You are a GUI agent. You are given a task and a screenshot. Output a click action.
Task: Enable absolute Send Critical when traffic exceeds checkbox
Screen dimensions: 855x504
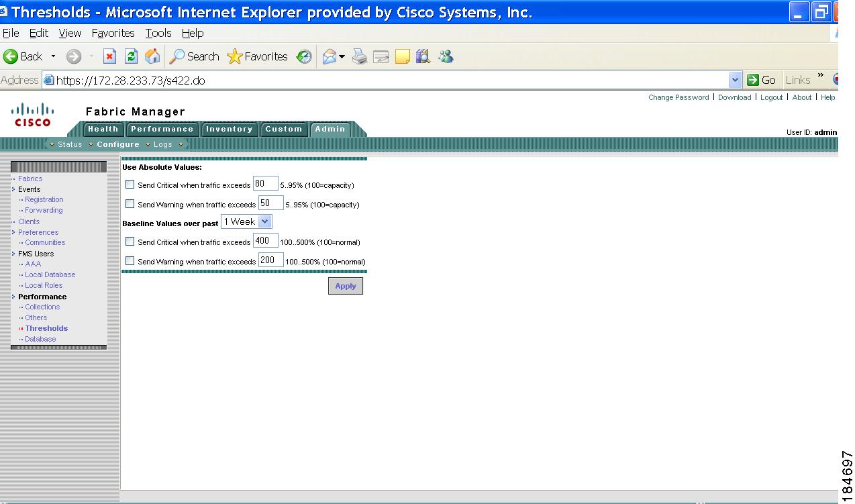(130, 185)
